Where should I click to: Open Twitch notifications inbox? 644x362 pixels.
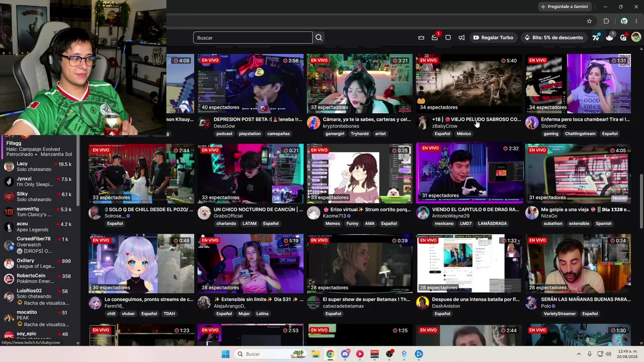[435, 38]
